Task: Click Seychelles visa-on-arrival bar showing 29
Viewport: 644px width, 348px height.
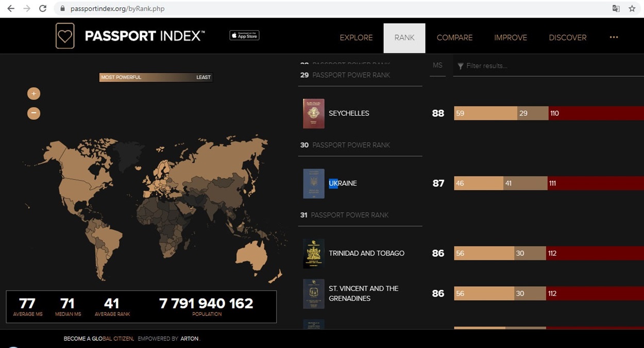Action: [x=533, y=113]
